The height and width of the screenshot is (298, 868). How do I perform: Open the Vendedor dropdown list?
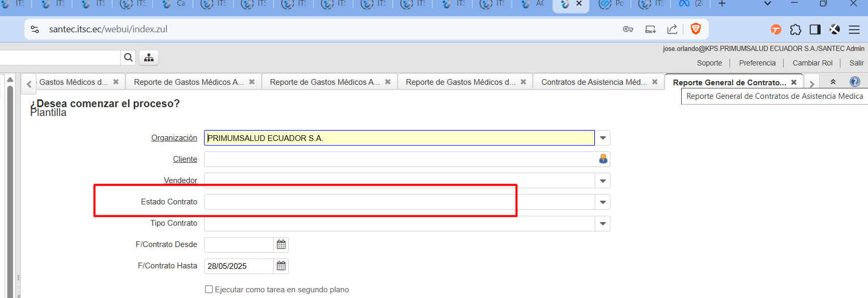[603, 180]
